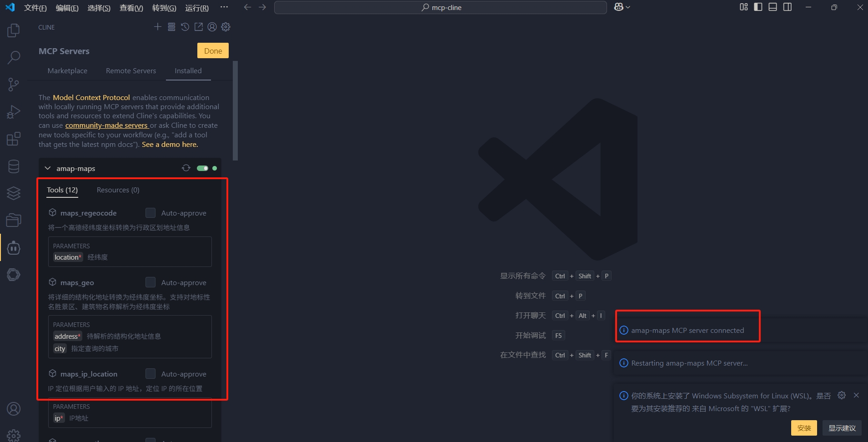This screenshot has width=868, height=442.
Task: Open the project folders icon view
Action: click(x=14, y=221)
